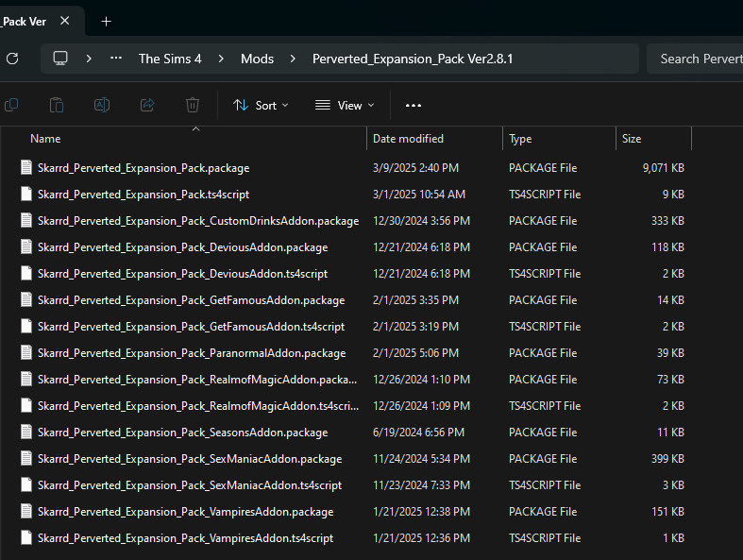
Task: Click file icon of VampiresAddon.ts4script
Action: coord(26,537)
